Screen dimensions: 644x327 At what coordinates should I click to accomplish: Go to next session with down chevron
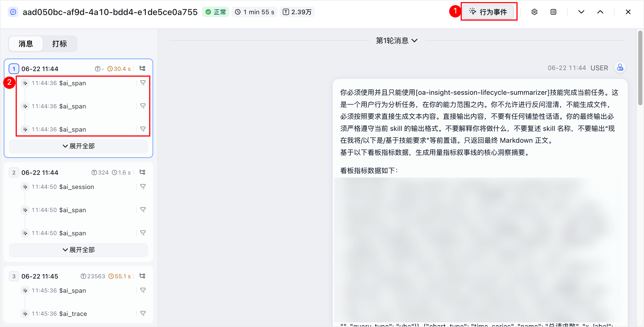point(581,12)
